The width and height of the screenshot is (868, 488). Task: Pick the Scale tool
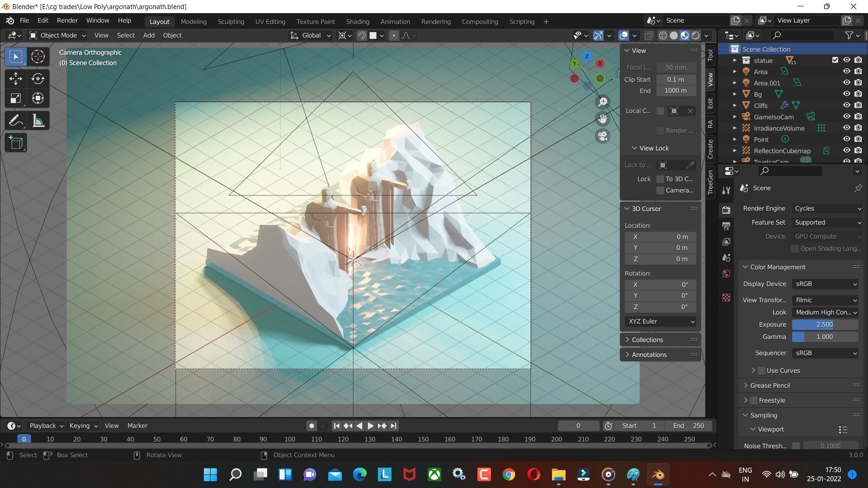click(x=16, y=99)
